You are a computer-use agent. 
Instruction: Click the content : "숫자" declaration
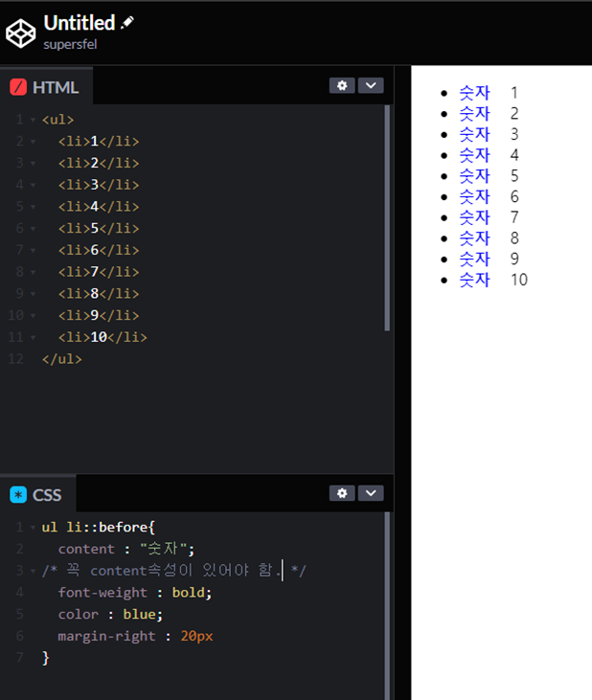click(126, 549)
